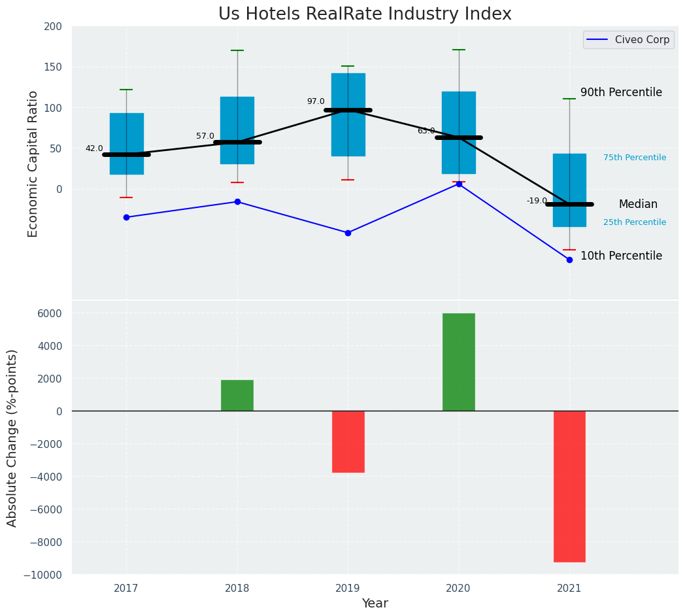
Task: Click Civeo Corp's 2018 data point
Action: (237, 201)
